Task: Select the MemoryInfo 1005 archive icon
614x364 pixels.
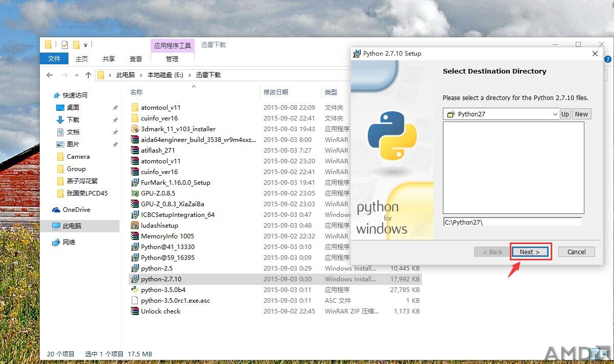Action: [135, 236]
